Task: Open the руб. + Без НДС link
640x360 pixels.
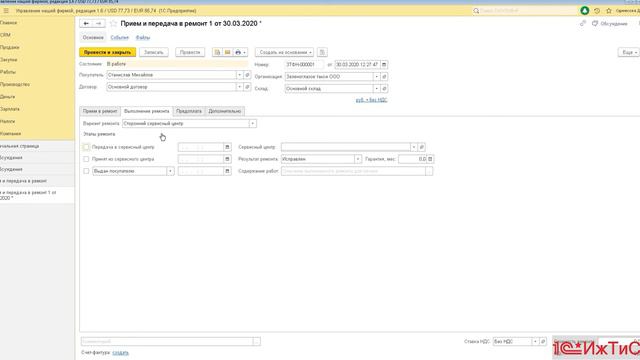Action: click(371, 100)
